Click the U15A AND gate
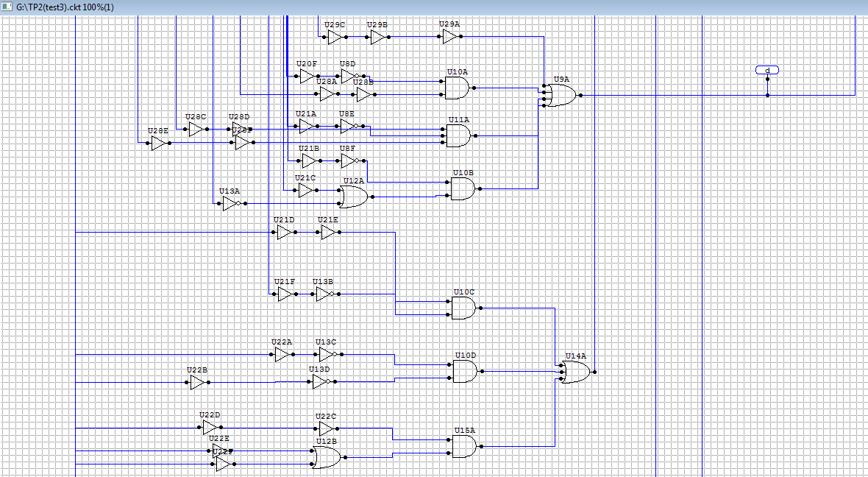 tap(463, 446)
